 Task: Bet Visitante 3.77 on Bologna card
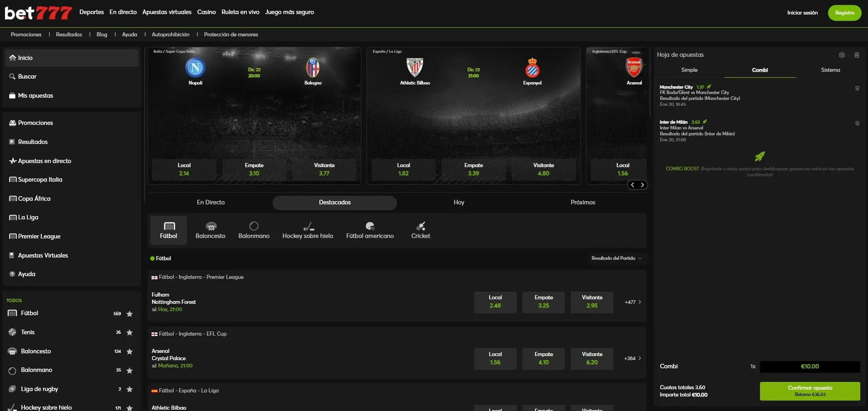click(x=324, y=169)
